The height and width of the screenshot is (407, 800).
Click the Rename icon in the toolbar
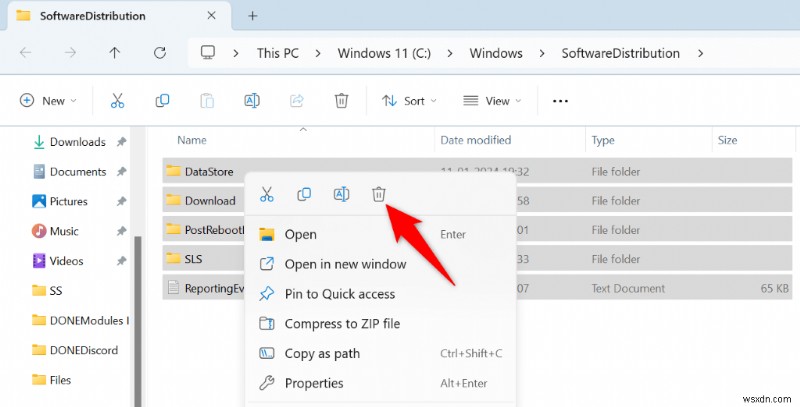(x=252, y=100)
